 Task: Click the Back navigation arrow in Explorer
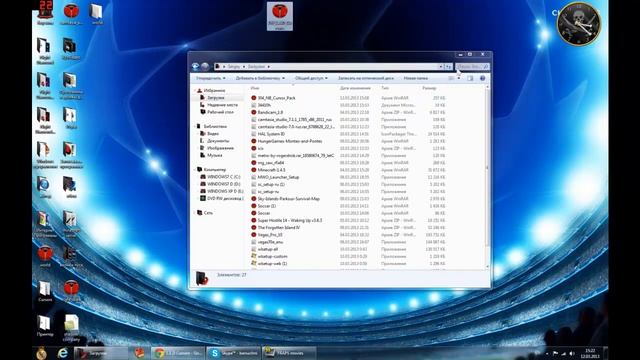pyautogui.click(x=196, y=66)
